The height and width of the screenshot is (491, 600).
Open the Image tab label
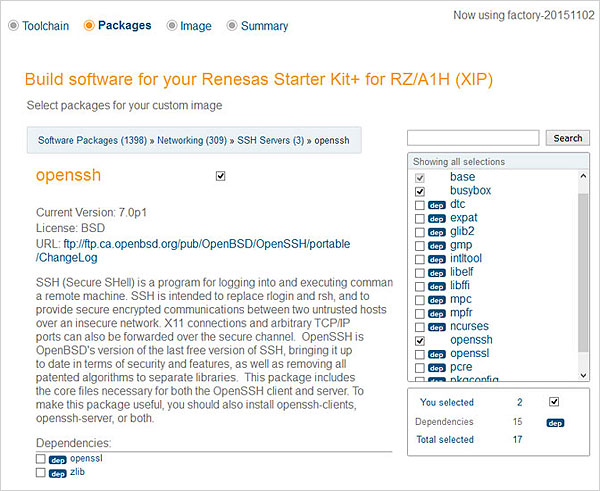[196, 26]
